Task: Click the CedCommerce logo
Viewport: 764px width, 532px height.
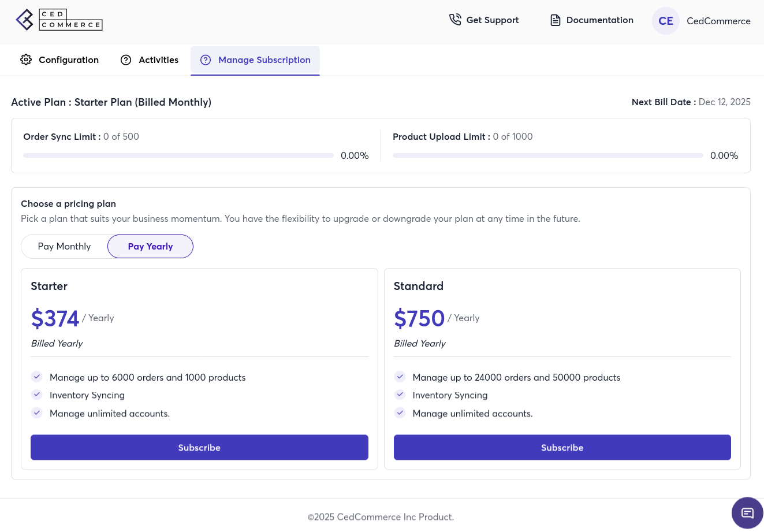Action: pyautogui.click(x=59, y=20)
